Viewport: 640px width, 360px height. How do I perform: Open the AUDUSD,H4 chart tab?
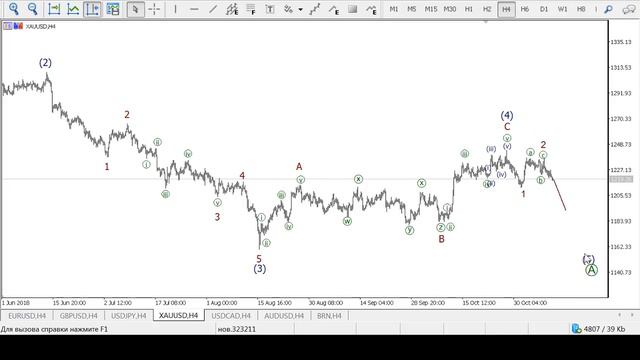click(284, 316)
